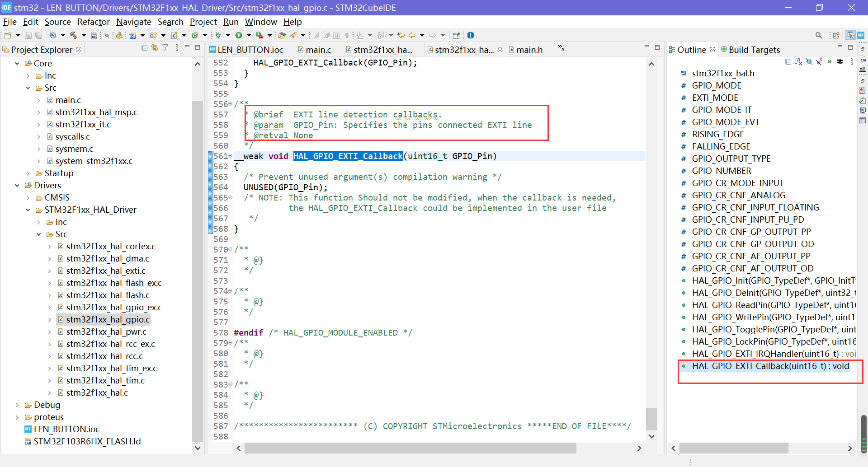Image resolution: width=868 pixels, height=467 pixels.
Task: Click the Last Edit Location arrow icon
Action: tap(401, 35)
